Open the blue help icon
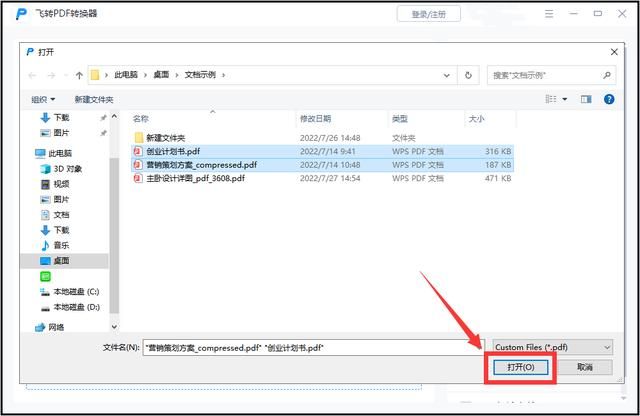 (609, 99)
